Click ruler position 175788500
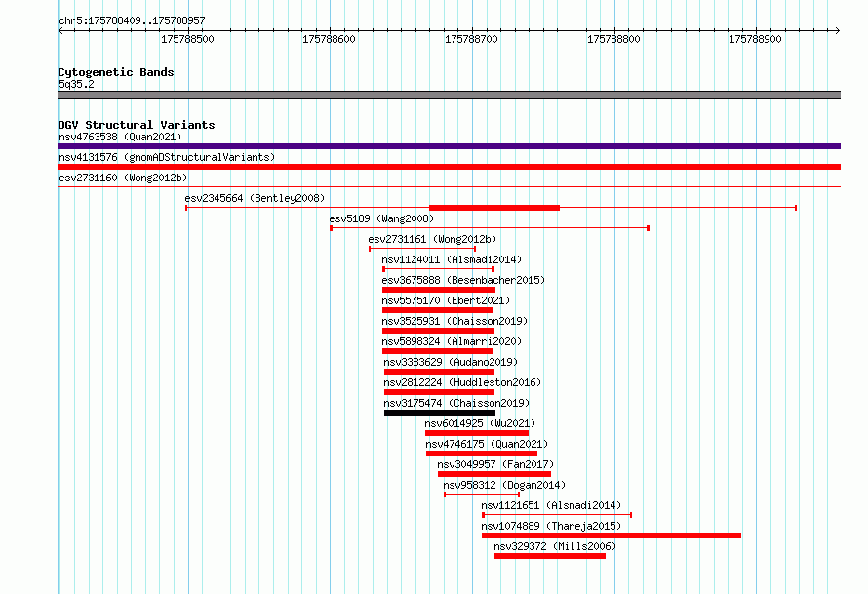This screenshot has width=868, height=594. (187, 39)
